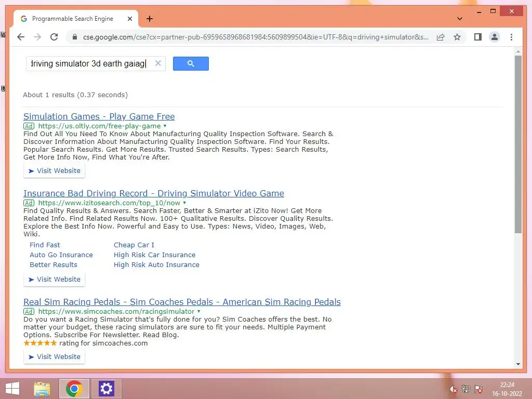Screen dimensions: 532x399
Task: Visit Website button under Sim Coaches ad
Action: click(x=54, y=356)
